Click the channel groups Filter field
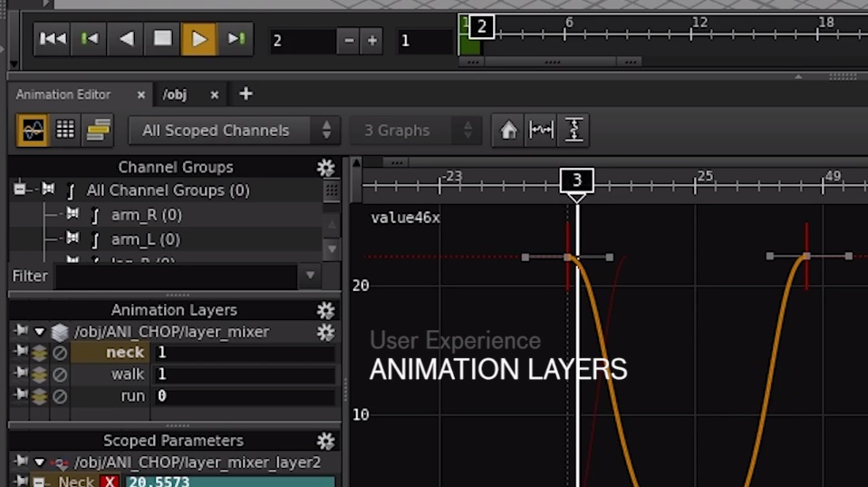Viewport: 868px width, 487px height. 175,275
